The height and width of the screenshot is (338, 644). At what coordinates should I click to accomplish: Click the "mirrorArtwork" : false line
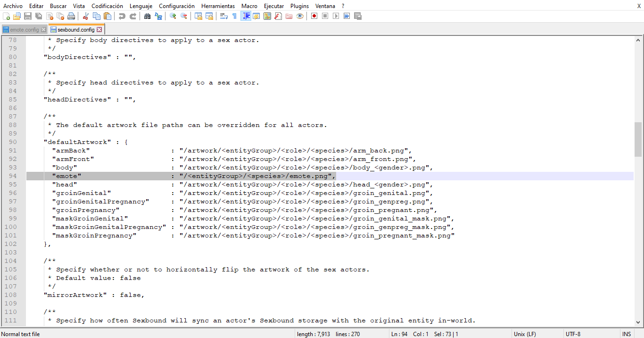[x=93, y=295]
